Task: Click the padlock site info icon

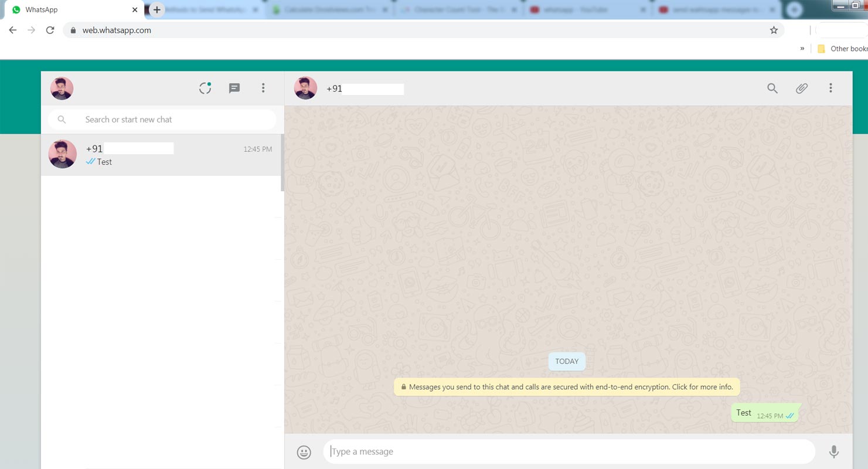Action: [x=73, y=30]
